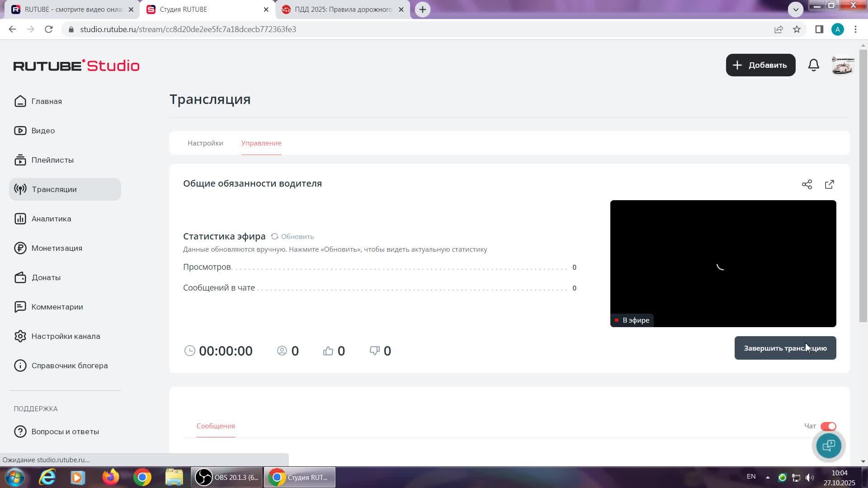The image size is (868, 488).
Task: Open the browser tab search dropdown
Action: [796, 9]
